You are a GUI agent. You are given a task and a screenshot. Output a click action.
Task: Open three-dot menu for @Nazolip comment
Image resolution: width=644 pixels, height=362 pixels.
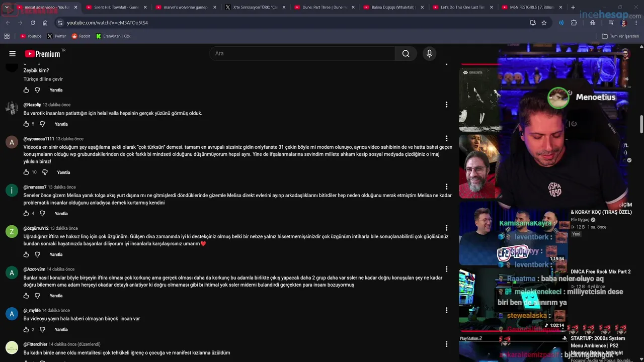pyautogui.click(x=446, y=105)
